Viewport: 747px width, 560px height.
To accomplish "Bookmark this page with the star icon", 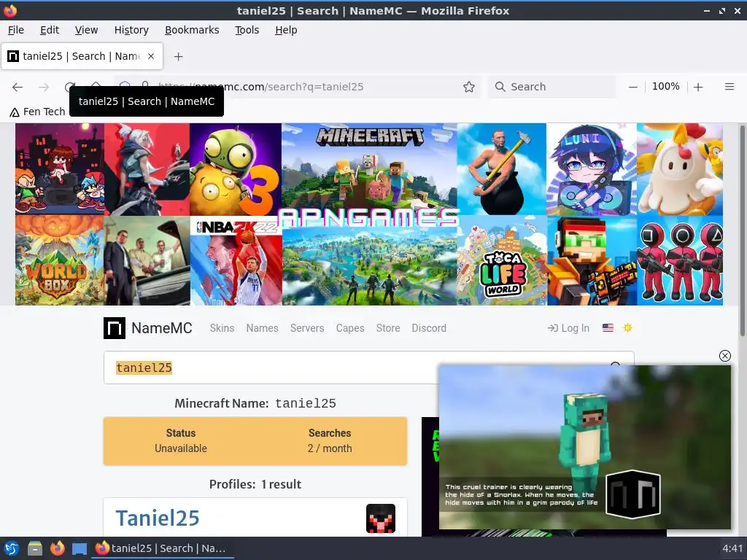I will click(469, 87).
